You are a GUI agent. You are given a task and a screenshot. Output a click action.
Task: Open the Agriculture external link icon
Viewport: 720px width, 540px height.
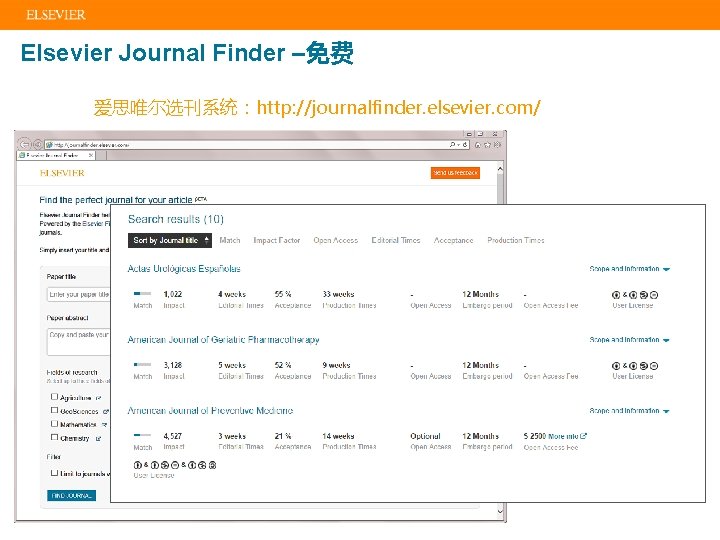98,398
